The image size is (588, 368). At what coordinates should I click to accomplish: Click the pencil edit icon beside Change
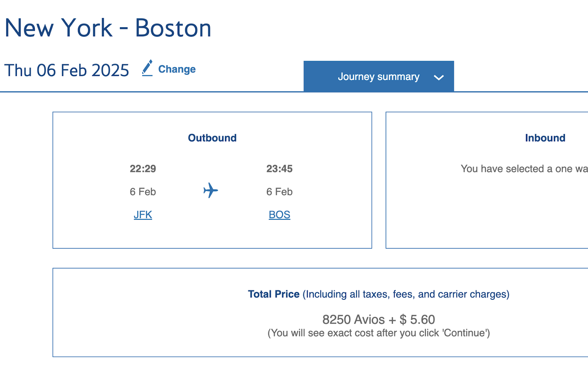coord(147,68)
